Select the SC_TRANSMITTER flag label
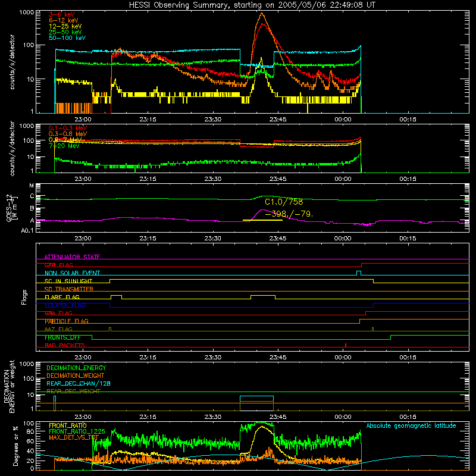The width and height of the screenshot is (476, 476). point(68,289)
